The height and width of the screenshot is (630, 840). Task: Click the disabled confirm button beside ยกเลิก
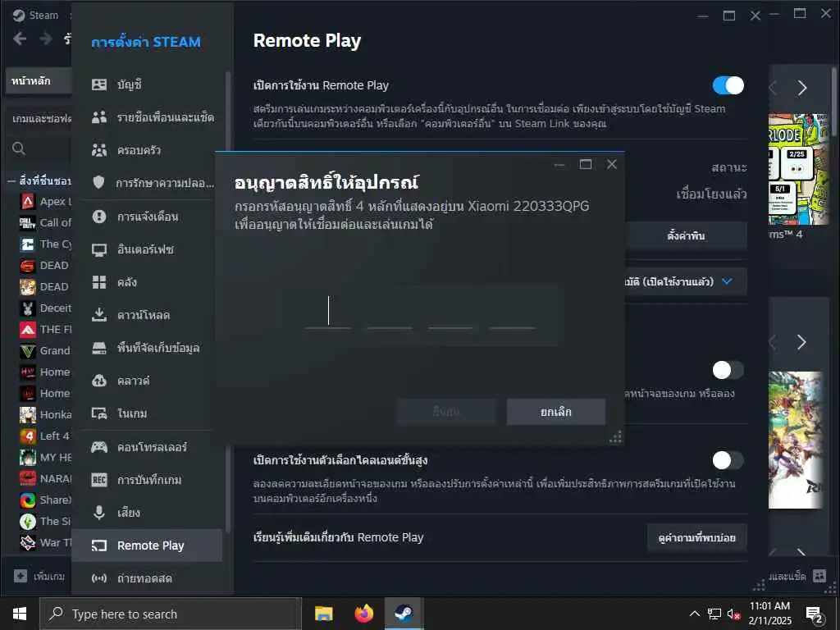click(446, 412)
